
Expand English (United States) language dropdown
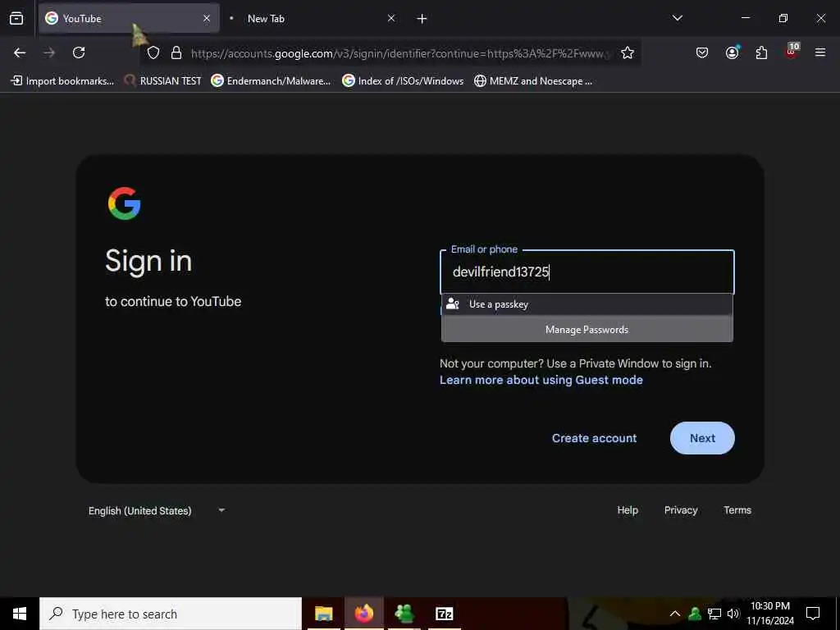pyautogui.click(x=157, y=510)
